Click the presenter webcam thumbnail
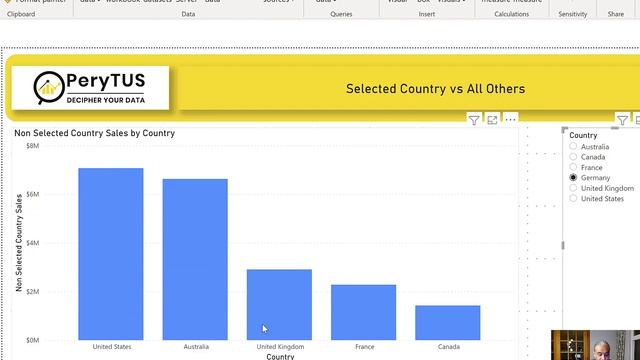Viewport: 640px width, 360px height. (x=595, y=345)
